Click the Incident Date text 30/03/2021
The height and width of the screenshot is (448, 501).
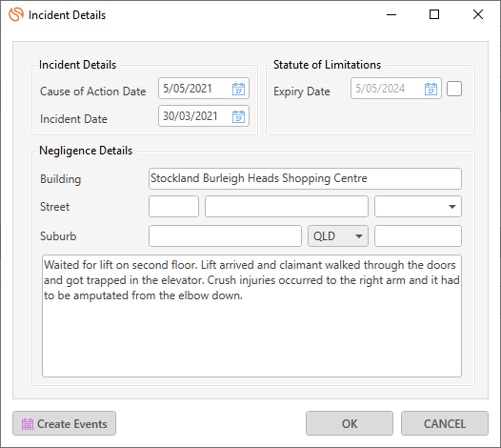190,115
